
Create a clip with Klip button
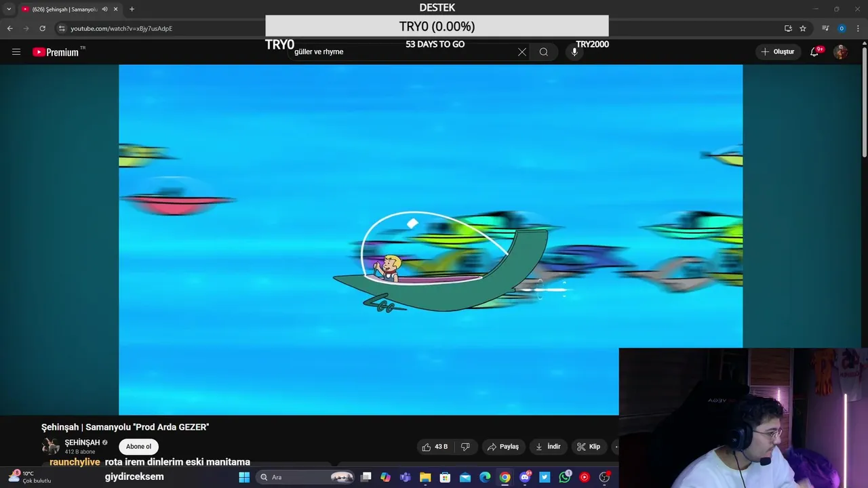point(589,447)
